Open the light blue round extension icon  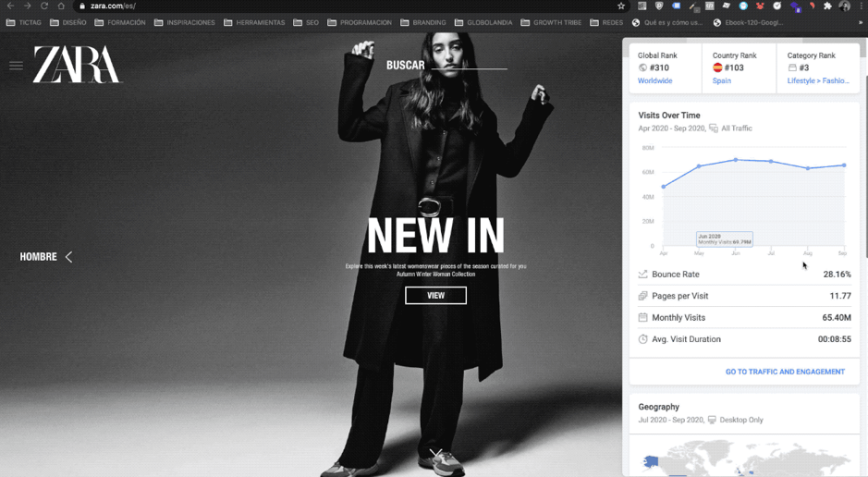[743, 6]
